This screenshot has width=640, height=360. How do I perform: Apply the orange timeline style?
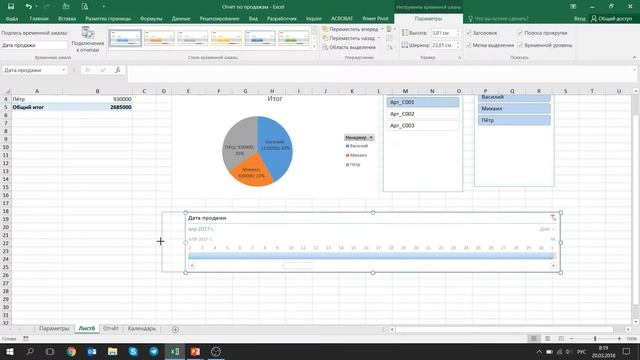coord(159,38)
